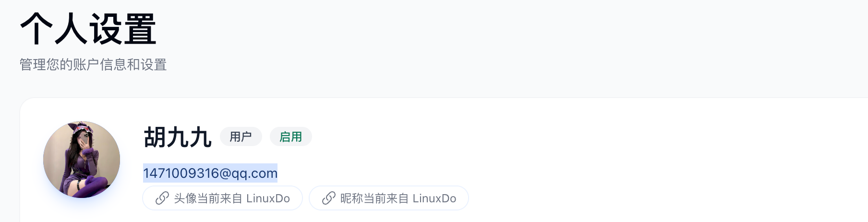Click the chain link icon beside 昵称当前来自
The image size is (868, 222).
tap(328, 198)
